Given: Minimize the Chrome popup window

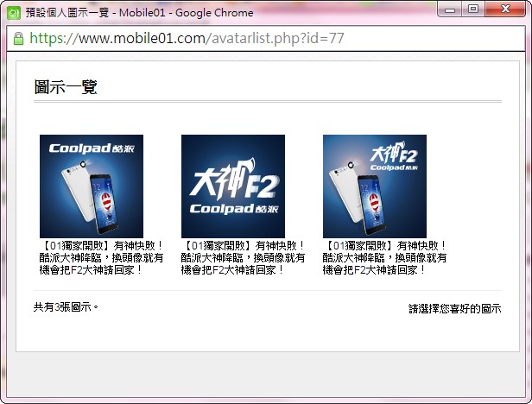Looking at the screenshot, I should click(450, 9).
